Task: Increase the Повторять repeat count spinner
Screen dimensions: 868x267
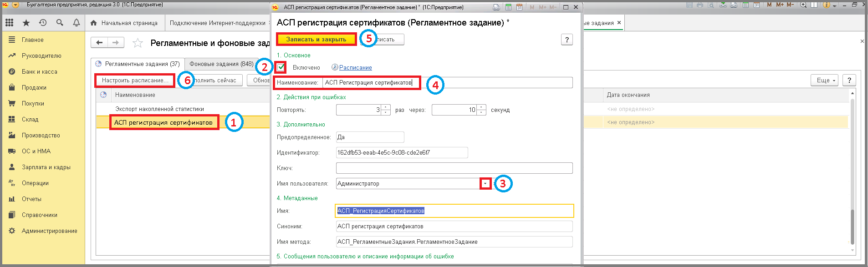Action: [386, 107]
